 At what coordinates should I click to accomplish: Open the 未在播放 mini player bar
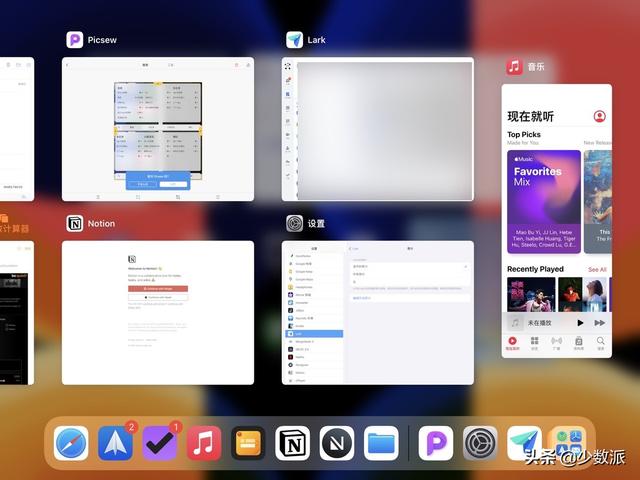click(556, 323)
